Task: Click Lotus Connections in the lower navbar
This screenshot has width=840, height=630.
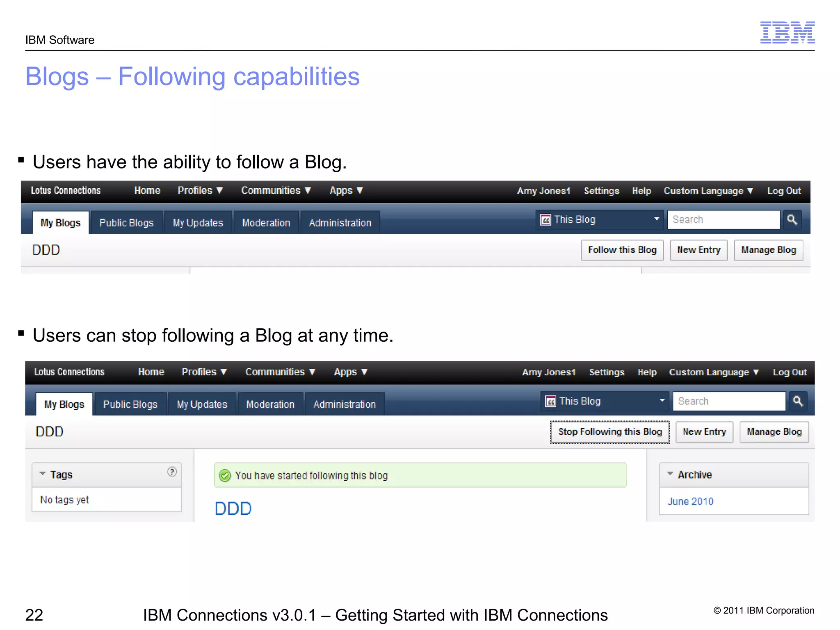Action: tap(69, 372)
